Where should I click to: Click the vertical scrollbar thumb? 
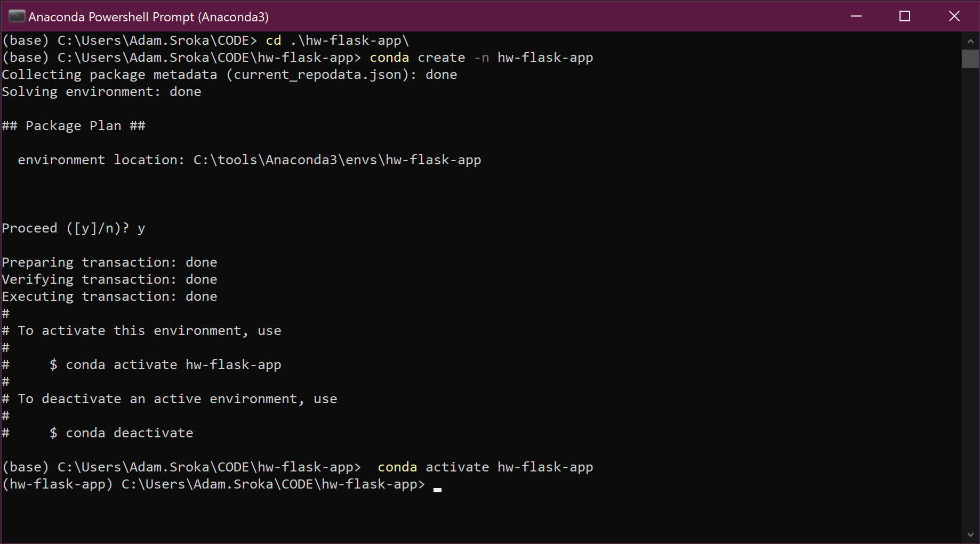pyautogui.click(x=970, y=59)
